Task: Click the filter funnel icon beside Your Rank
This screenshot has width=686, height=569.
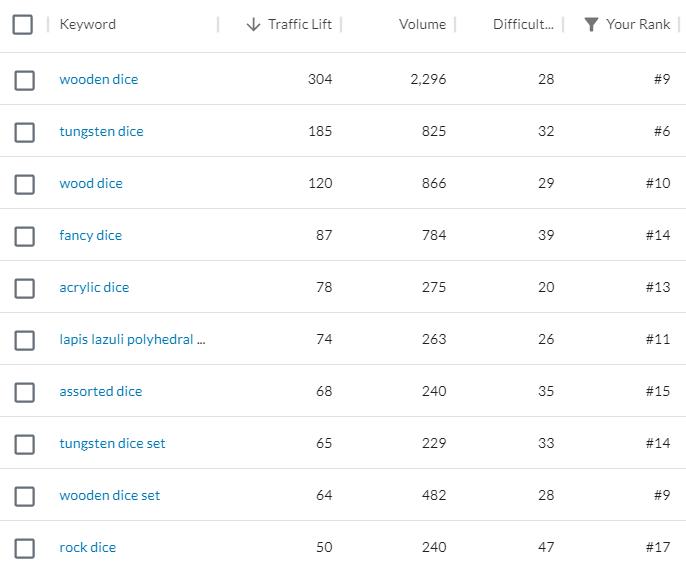Action: point(592,24)
